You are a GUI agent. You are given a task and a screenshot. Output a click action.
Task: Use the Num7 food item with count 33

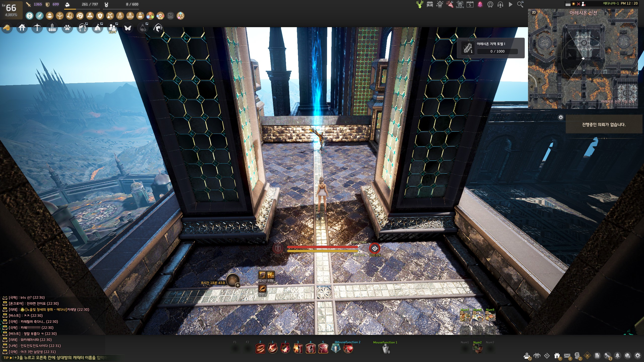click(x=465, y=316)
